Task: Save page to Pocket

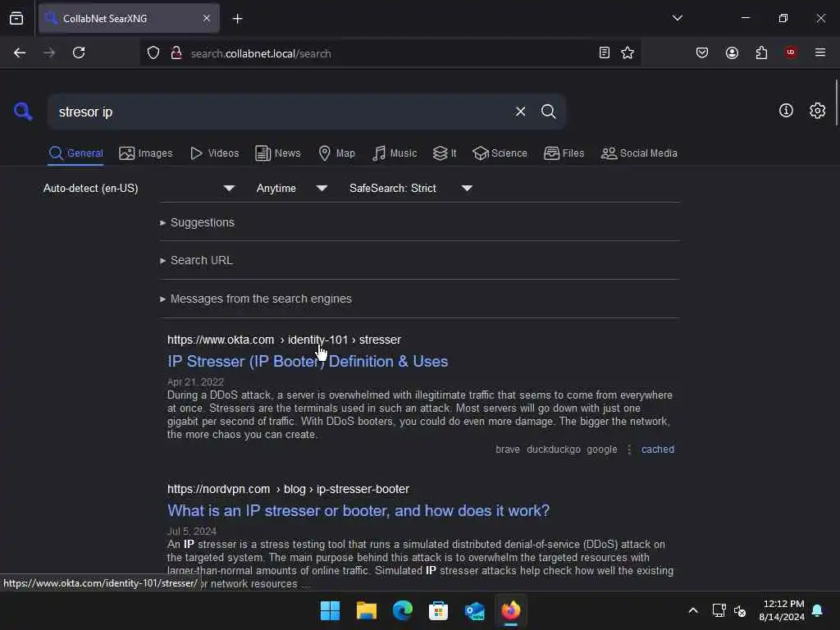Action: (702, 52)
